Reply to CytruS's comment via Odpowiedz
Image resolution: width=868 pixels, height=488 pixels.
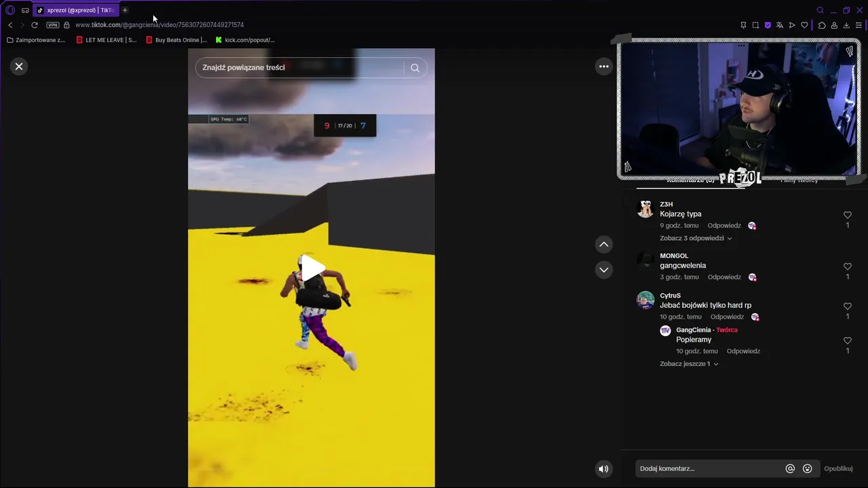pos(727,317)
